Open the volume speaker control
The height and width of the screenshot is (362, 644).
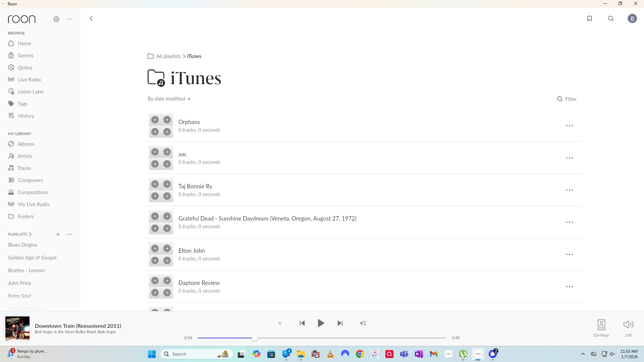click(628, 324)
